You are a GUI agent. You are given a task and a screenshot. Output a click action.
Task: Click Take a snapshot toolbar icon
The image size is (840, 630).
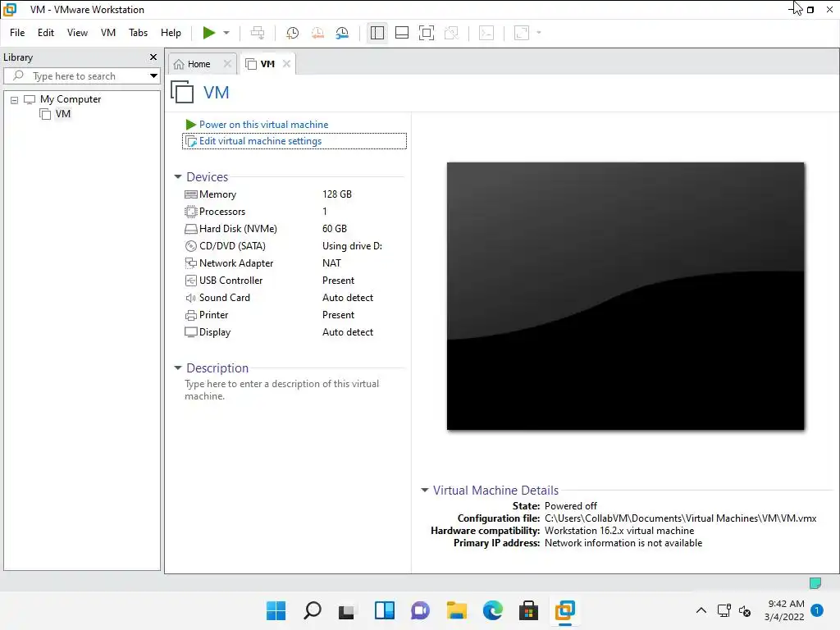click(x=293, y=33)
